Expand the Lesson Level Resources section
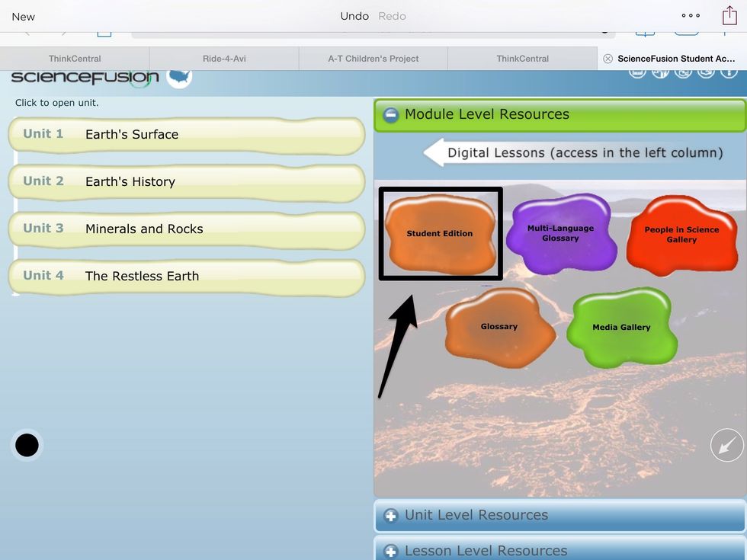 pyautogui.click(x=391, y=550)
